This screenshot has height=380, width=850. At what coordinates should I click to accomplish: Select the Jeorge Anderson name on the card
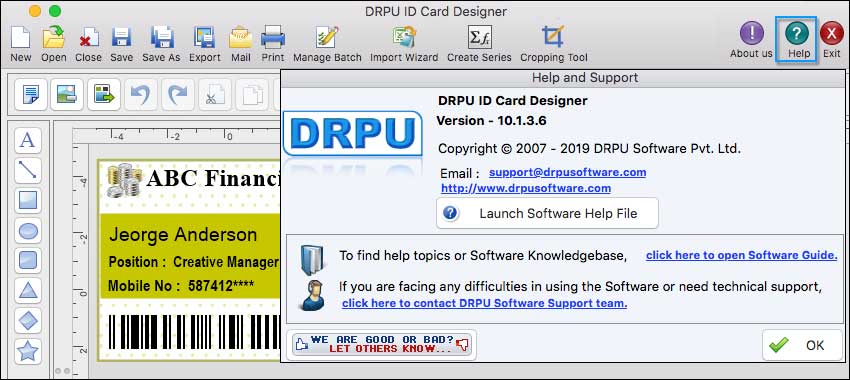(x=183, y=235)
